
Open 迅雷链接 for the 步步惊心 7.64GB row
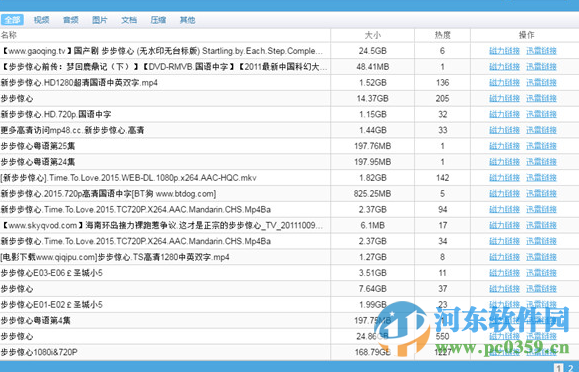pos(541,289)
